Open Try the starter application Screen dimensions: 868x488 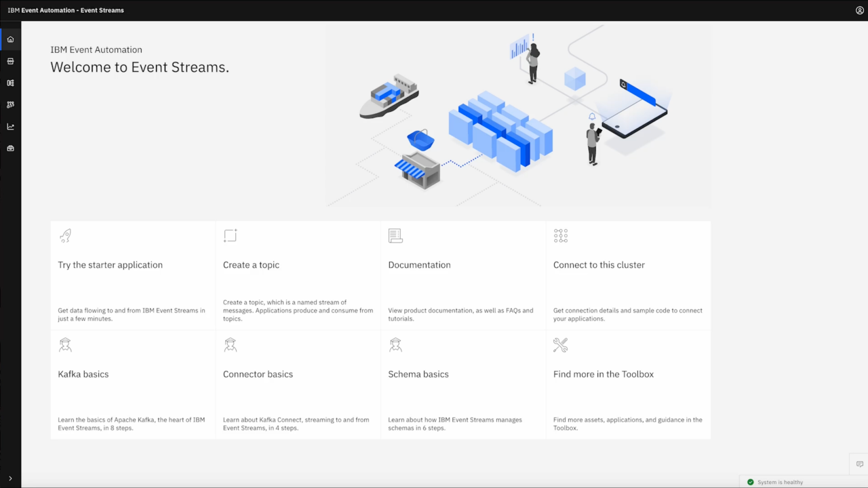tap(110, 265)
